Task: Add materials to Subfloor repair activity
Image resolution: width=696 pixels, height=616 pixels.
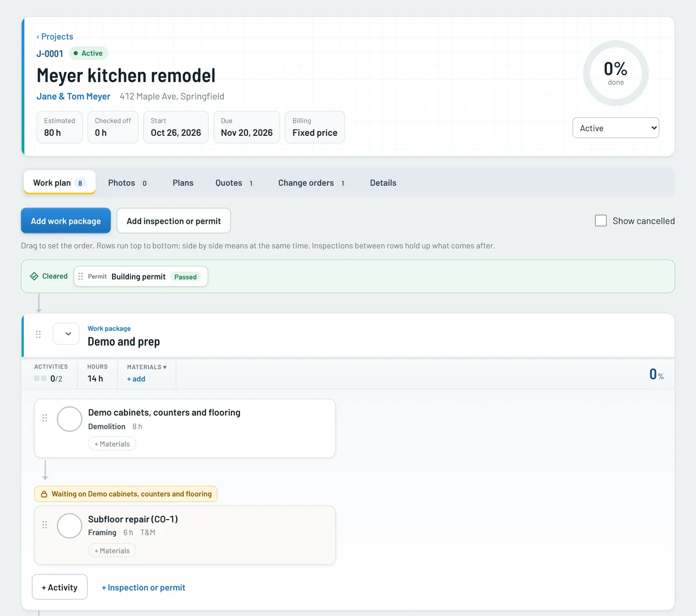Action: click(x=112, y=551)
